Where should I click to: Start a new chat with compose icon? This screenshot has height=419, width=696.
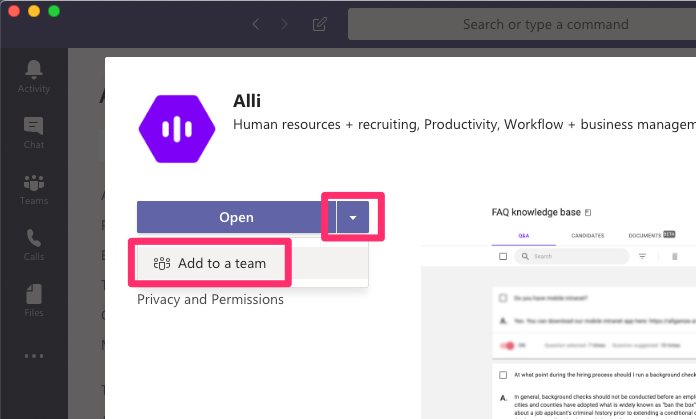pos(320,24)
